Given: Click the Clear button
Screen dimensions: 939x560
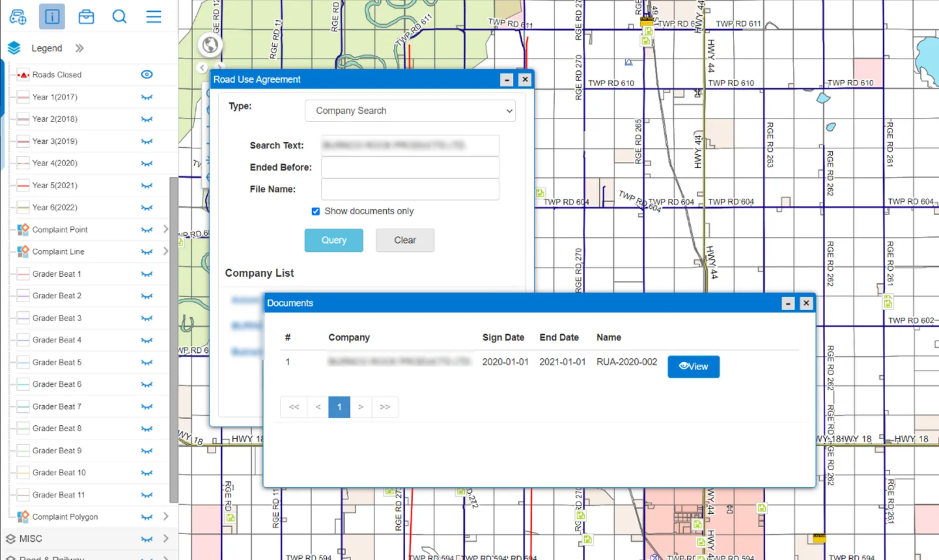Looking at the screenshot, I should 405,240.
